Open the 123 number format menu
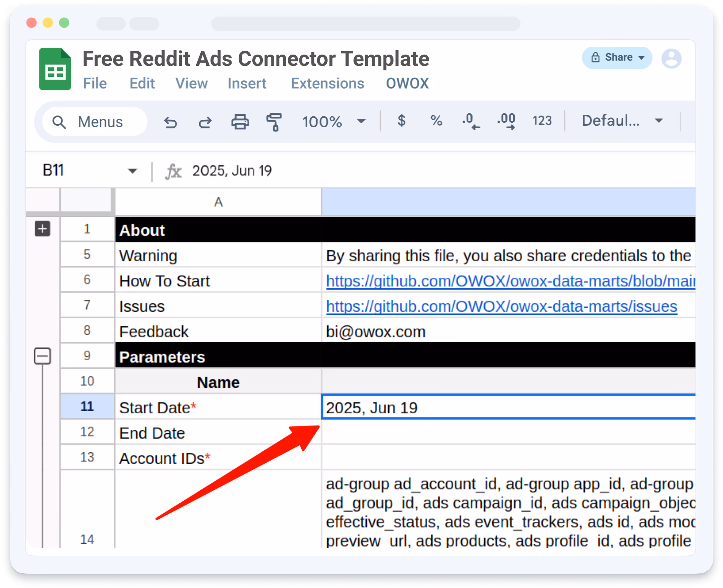This screenshot has height=588, width=723. coord(542,121)
